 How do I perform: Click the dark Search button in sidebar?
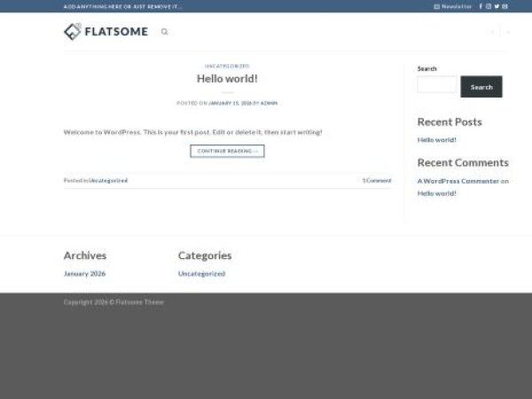[x=481, y=87]
